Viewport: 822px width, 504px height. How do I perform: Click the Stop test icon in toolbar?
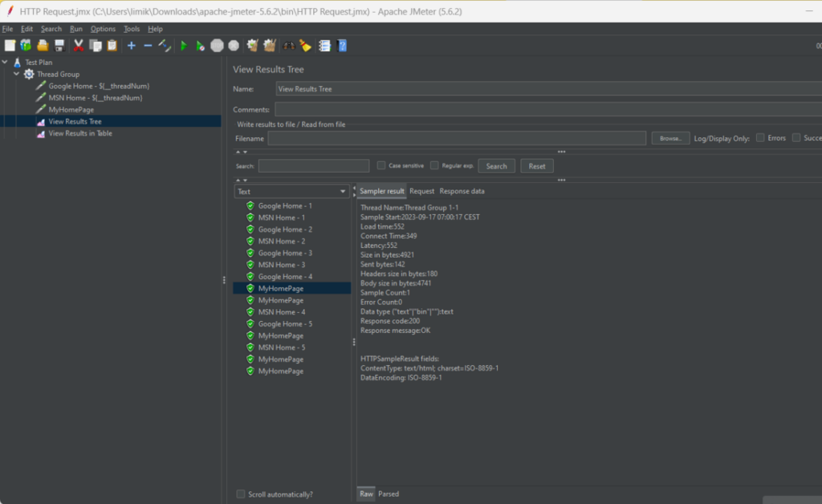click(x=217, y=46)
